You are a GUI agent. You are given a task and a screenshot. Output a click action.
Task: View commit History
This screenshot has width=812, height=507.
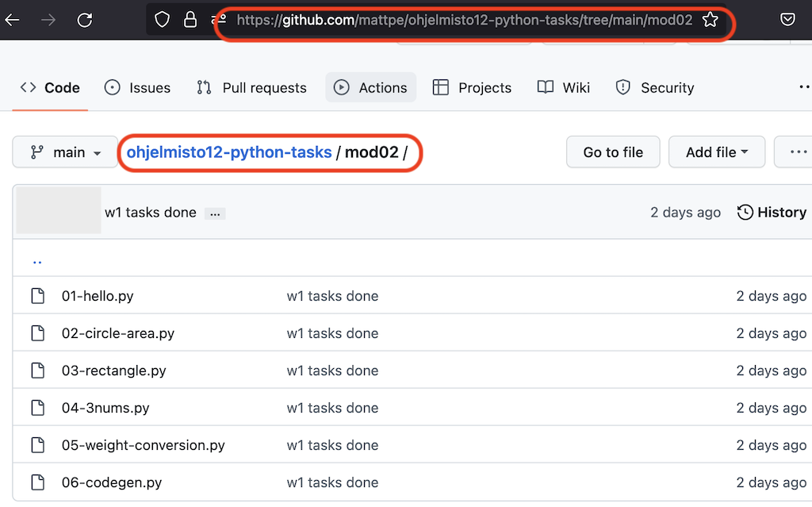point(772,212)
